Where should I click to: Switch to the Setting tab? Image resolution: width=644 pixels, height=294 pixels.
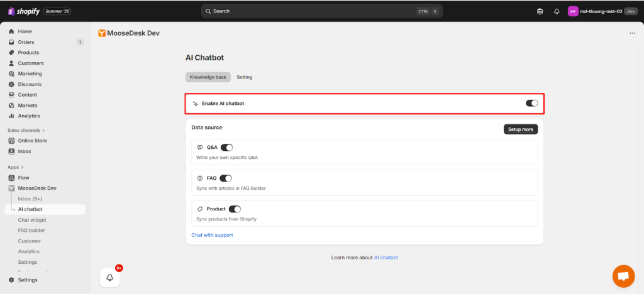click(x=244, y=77)
